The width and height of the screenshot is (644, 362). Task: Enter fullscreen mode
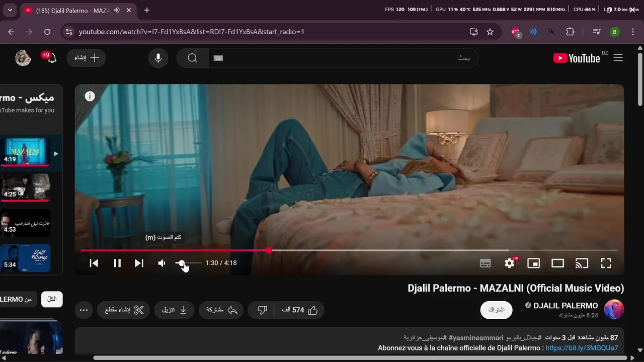point(606,263)
